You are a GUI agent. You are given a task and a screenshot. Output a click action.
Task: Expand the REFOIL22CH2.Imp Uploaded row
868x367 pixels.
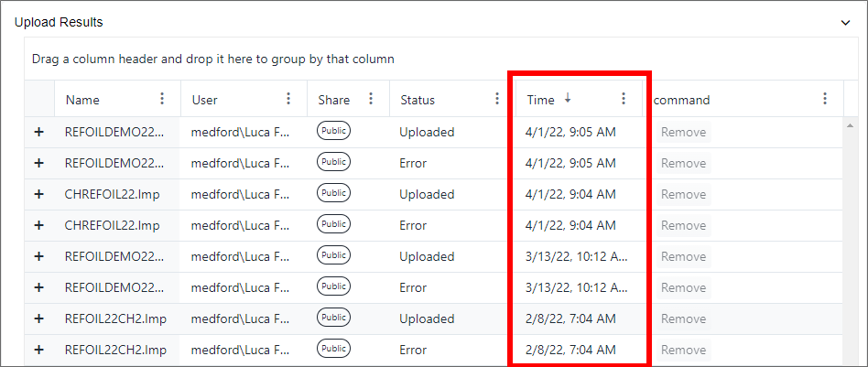pos(38,318)
